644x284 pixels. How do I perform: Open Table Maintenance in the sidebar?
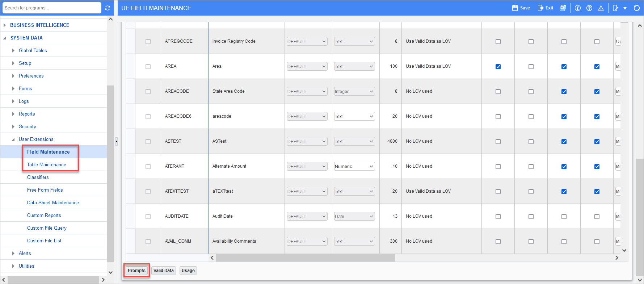(47, 164)
